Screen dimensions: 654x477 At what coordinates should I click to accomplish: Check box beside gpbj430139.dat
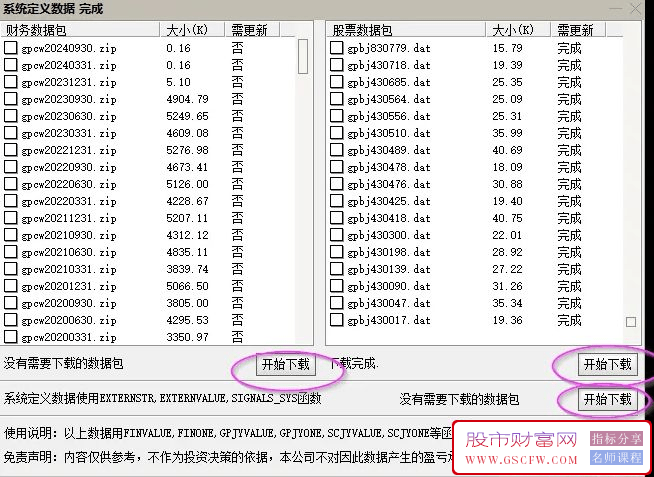pos(337,269)
